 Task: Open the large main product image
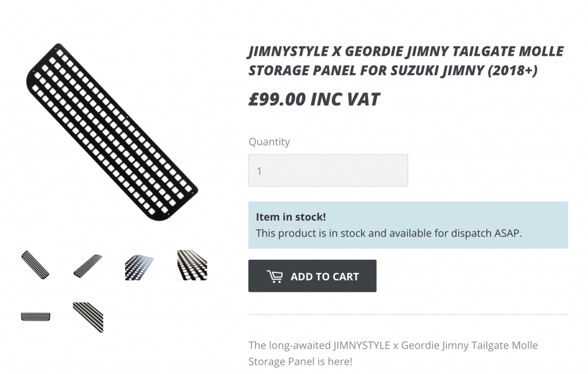pos(112,132)
